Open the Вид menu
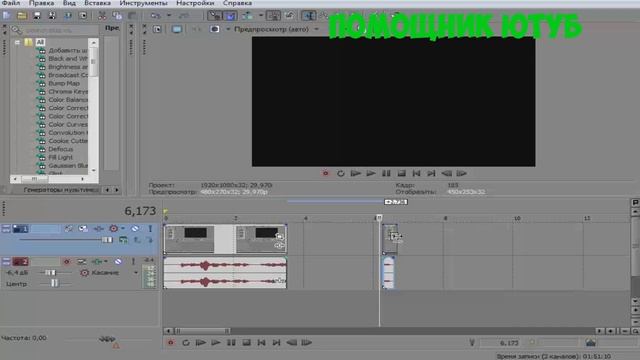 (69, 3)
